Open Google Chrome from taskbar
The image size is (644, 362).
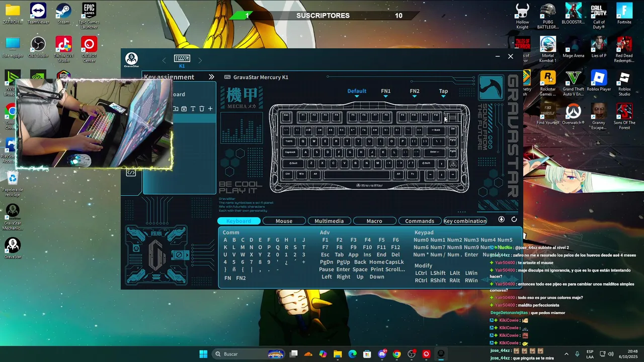[x=397, y=354]
